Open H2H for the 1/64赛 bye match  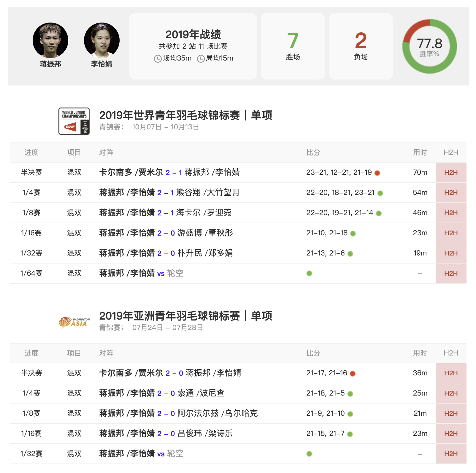(x=451, y=273)
